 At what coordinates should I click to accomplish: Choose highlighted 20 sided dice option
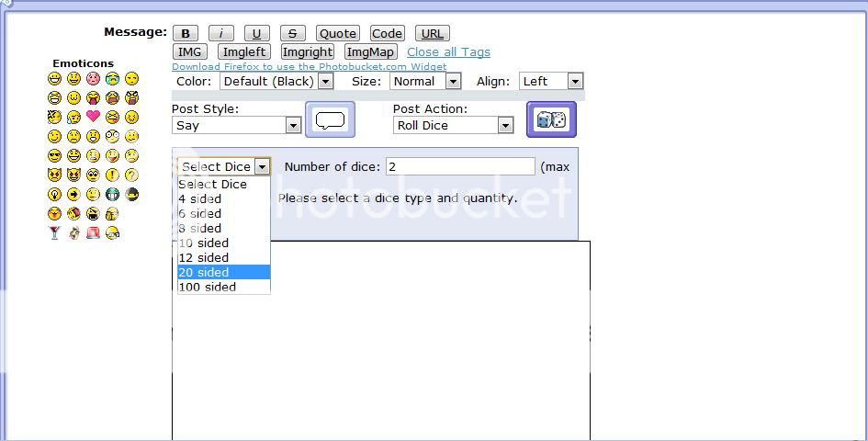click(223, 272)
